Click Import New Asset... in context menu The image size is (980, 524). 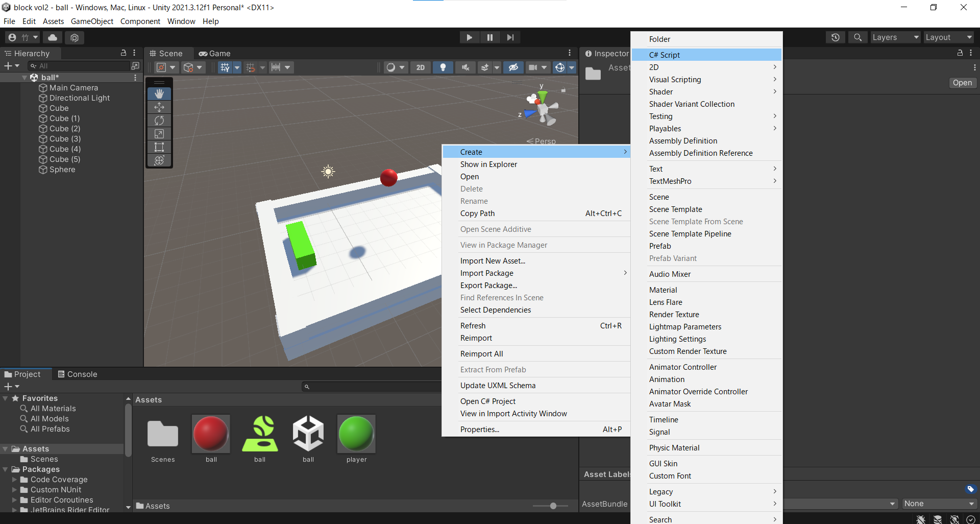coord(536,261)
